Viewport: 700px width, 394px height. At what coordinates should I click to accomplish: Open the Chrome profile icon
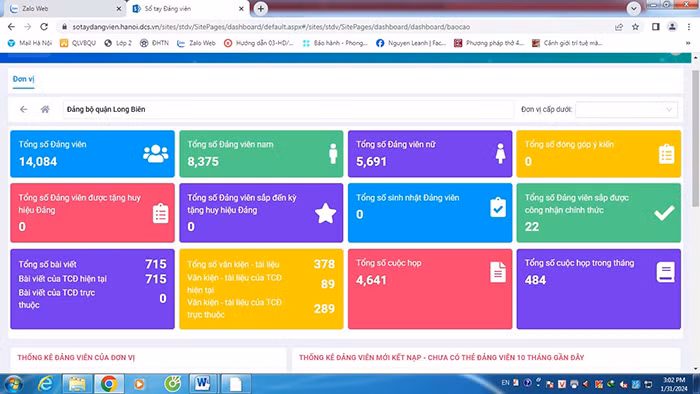[x=672, y=27]
